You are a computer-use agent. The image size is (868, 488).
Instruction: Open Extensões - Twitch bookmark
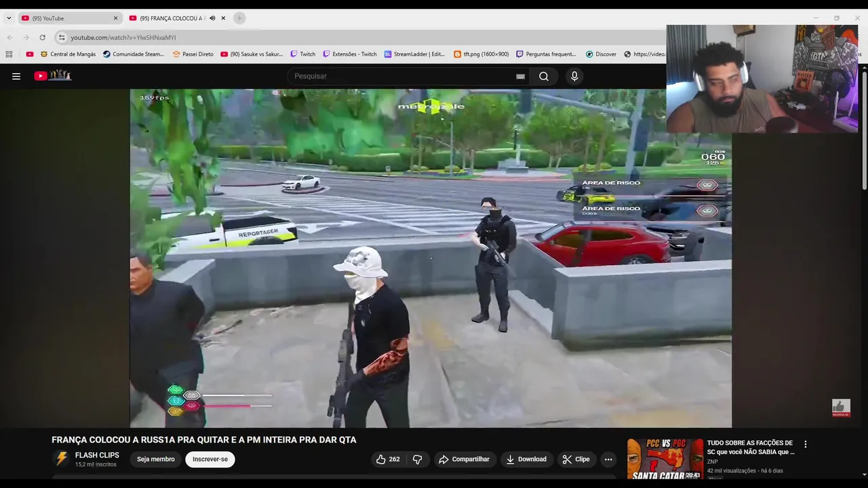click(349, 54)
